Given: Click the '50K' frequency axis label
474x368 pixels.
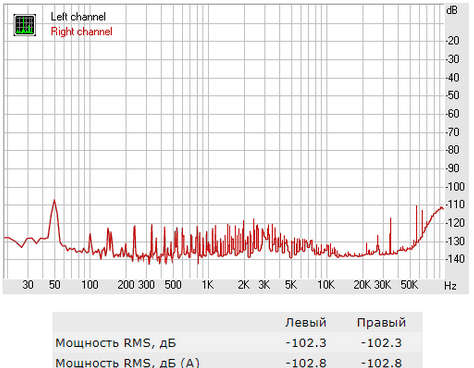Looking at the screenshot, I should point(409,285).
